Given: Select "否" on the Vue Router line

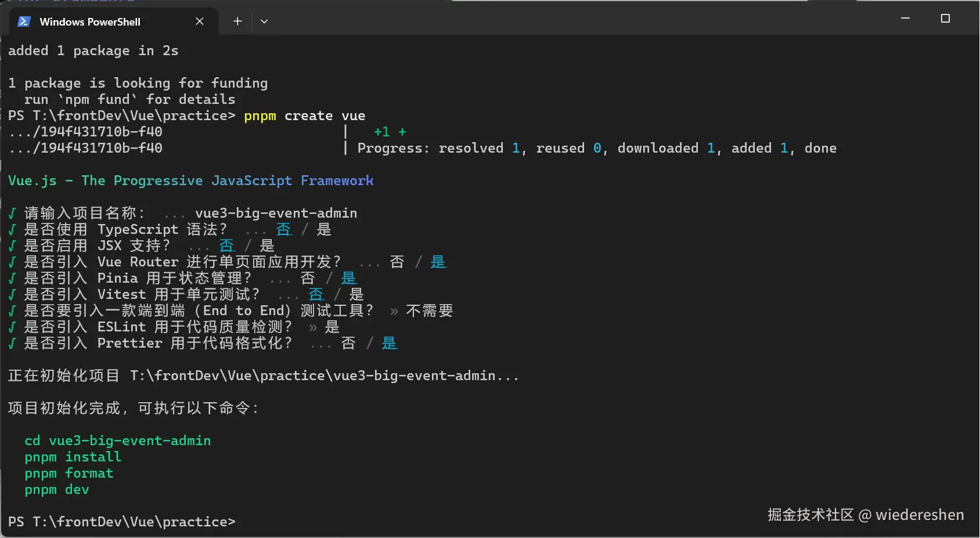Looking at the screenshot, I should (x=398, y=262).
